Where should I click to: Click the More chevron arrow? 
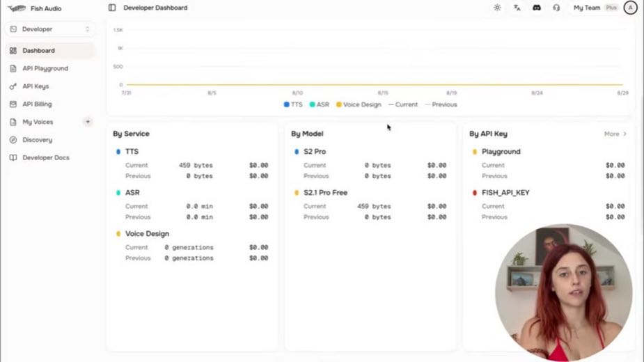625,134
